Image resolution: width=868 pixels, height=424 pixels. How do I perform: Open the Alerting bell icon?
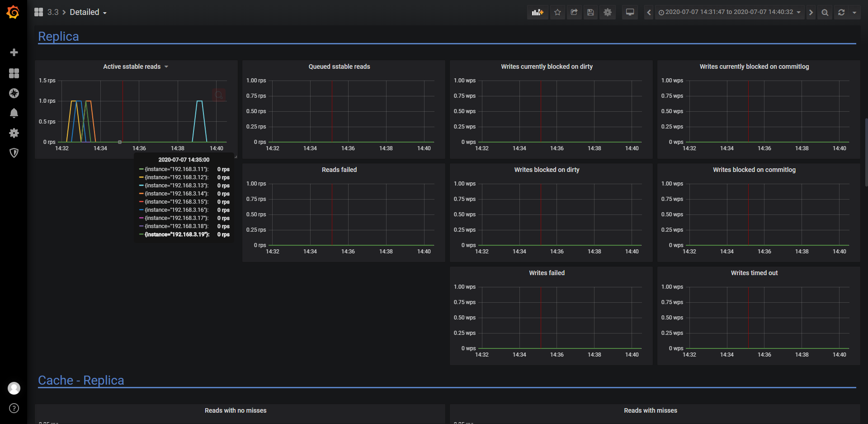tap(14, 113)
